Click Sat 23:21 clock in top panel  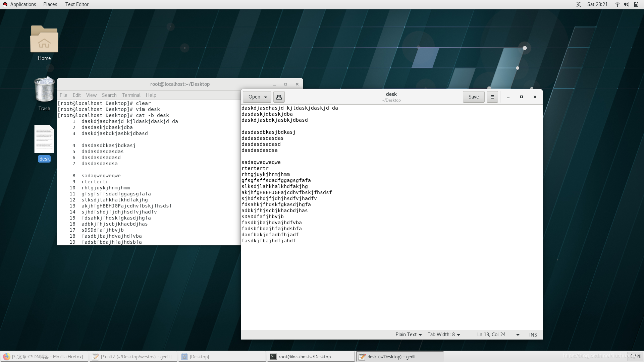point(597,4)
